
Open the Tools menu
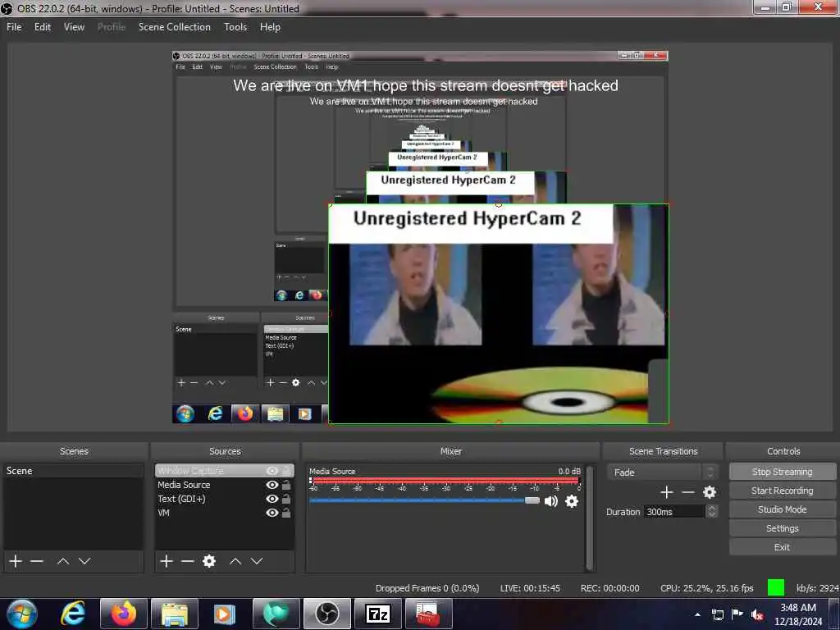coord(235,27)
